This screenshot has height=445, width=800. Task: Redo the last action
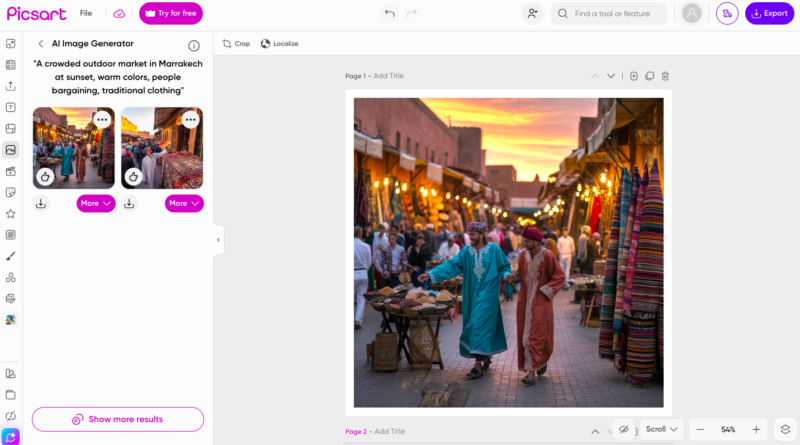pos(412,13)
